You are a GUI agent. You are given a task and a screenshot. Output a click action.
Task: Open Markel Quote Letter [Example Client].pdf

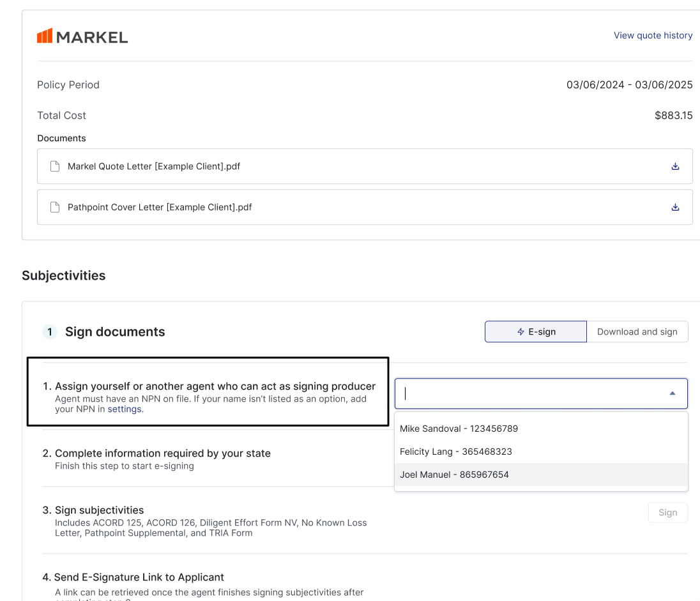(x=154, y=167)
